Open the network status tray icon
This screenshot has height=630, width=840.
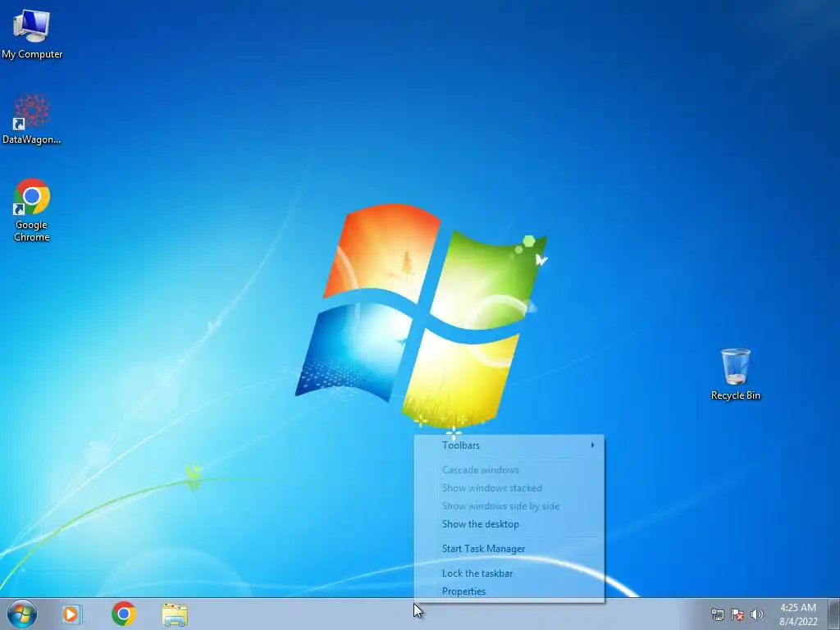pos(717,614)
